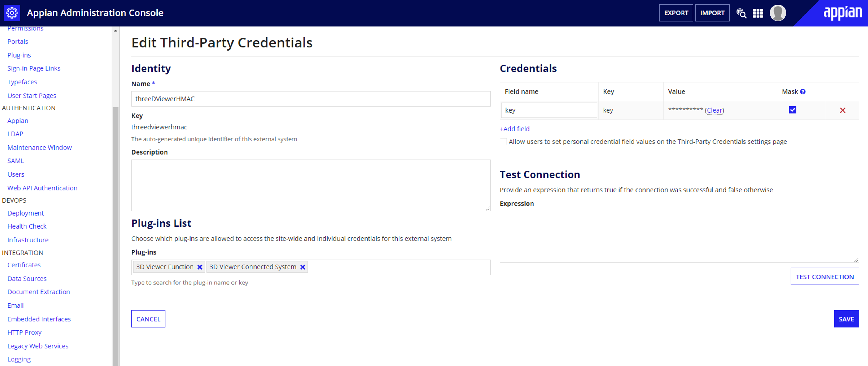Open Certificates page

point(24,265)
